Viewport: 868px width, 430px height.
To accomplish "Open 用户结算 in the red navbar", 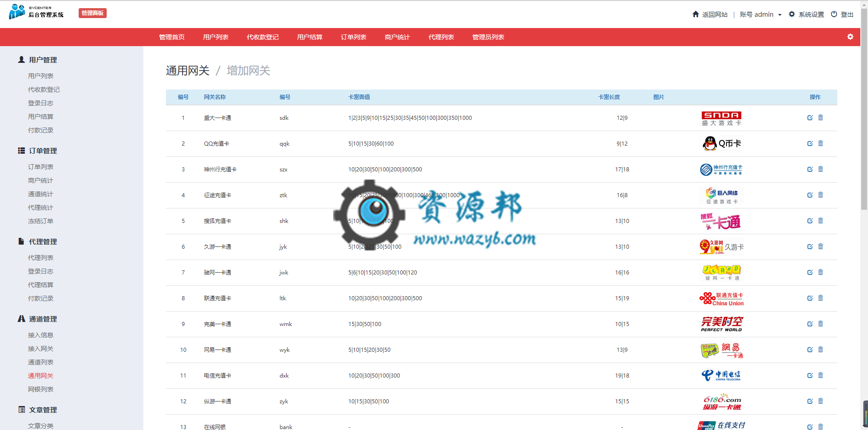I will coord(310,37).
